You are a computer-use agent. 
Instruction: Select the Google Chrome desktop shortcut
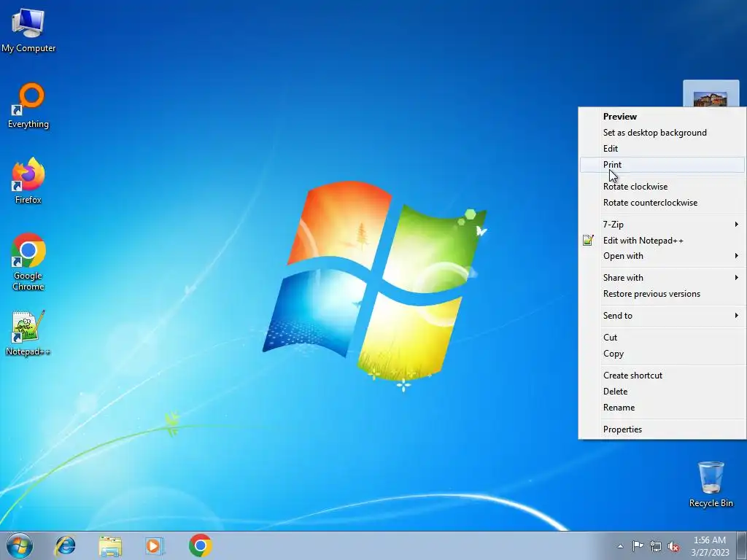click(x=28, y=262)
